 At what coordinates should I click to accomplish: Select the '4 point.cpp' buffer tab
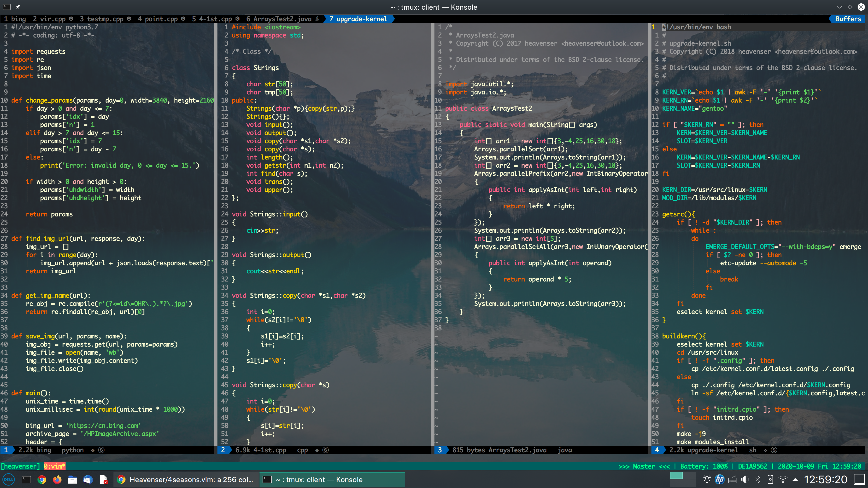[161, 19]
